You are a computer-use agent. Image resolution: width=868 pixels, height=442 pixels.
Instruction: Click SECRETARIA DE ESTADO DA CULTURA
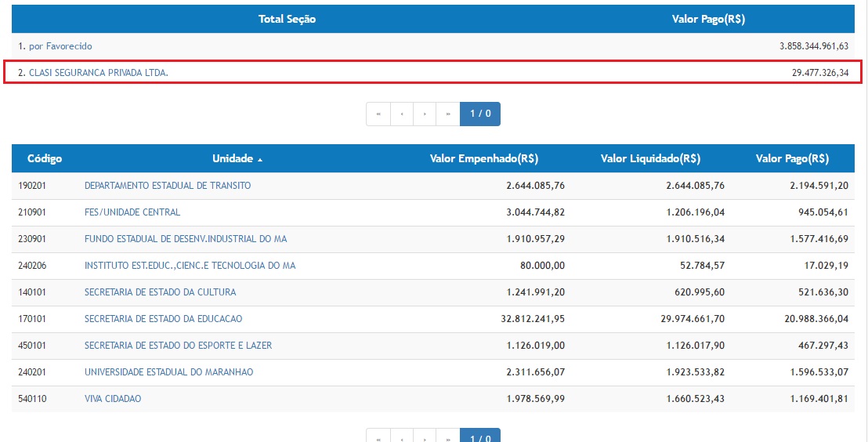[x=160, y=292]
